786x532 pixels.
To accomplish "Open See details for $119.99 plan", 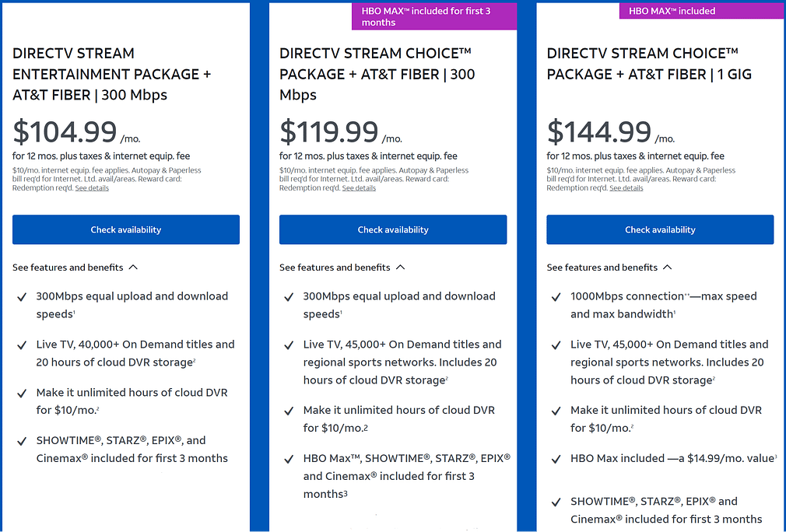I will point(358,187).
